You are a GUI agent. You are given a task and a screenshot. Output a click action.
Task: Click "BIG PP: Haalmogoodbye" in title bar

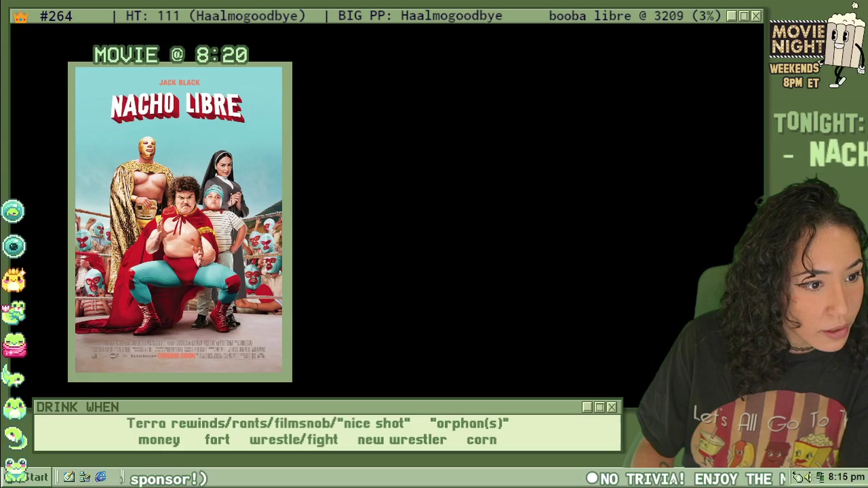pyautogui.click(x=420, y=16)
